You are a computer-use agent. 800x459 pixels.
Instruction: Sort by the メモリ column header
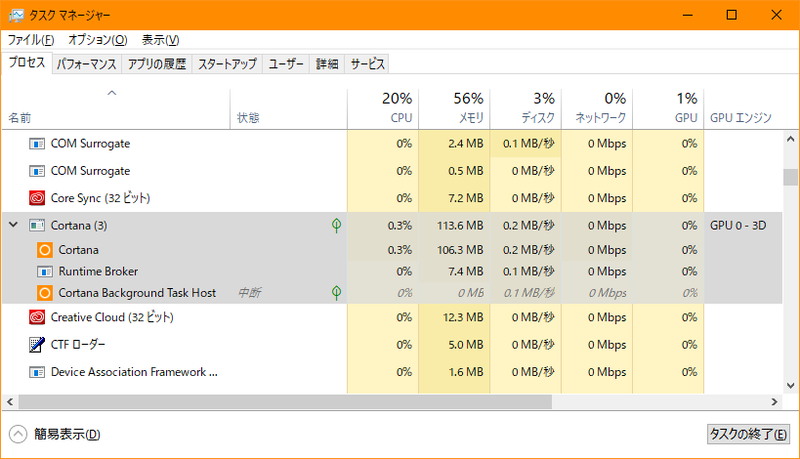pyautogui.click(x=454, y=109)
